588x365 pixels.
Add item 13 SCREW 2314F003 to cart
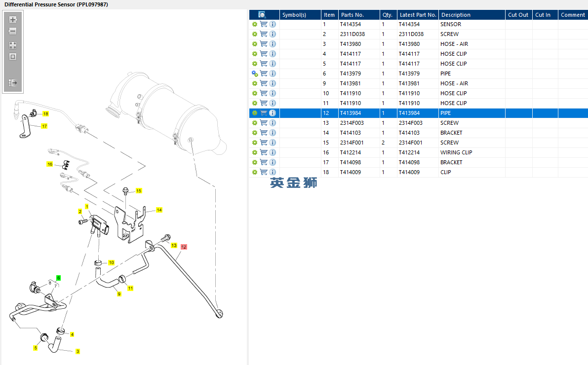(264, 123)
